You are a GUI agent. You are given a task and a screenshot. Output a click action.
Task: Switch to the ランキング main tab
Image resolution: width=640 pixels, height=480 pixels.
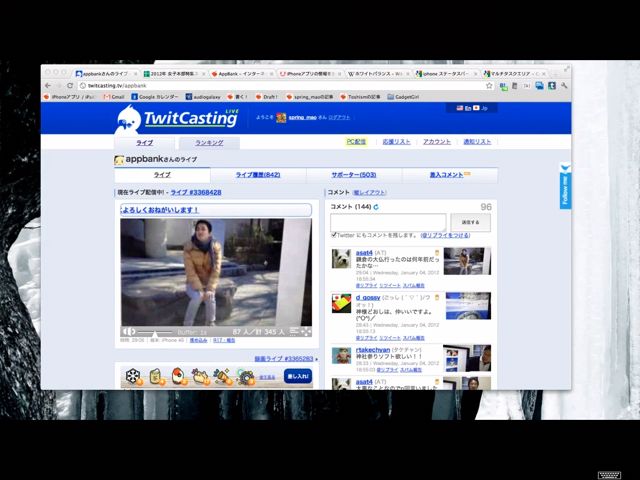point(209,142)
